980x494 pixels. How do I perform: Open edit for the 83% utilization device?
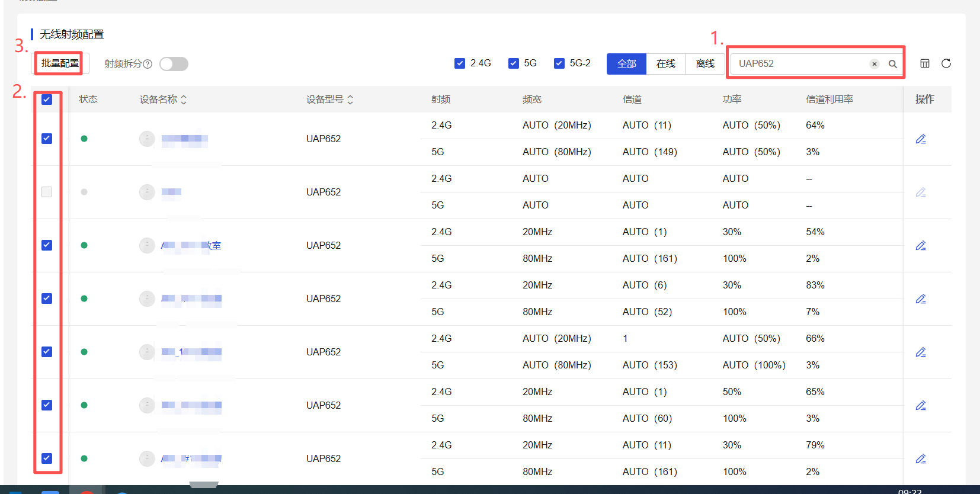[920, 299]
